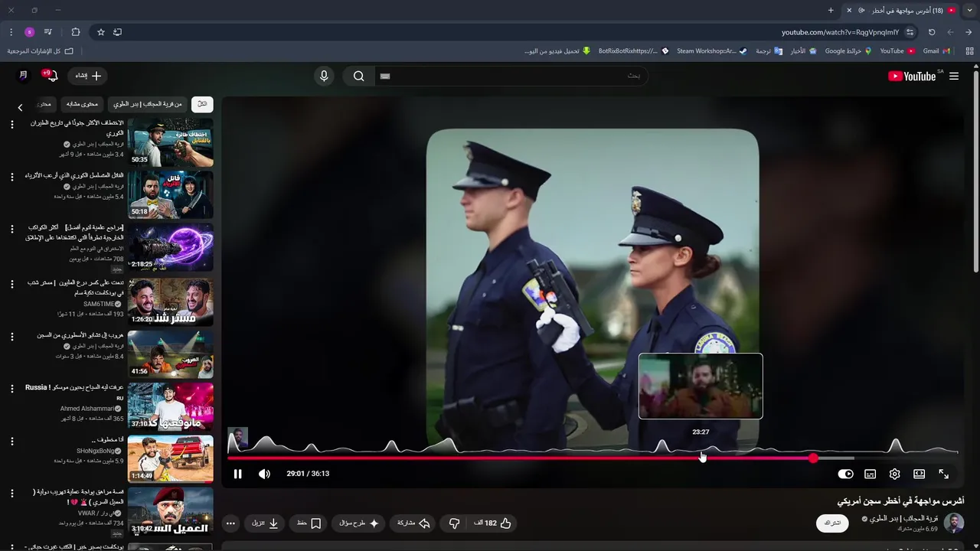
Task: Open options menu for 50:35 hijacking video
Action: click(x=11, y=124)
